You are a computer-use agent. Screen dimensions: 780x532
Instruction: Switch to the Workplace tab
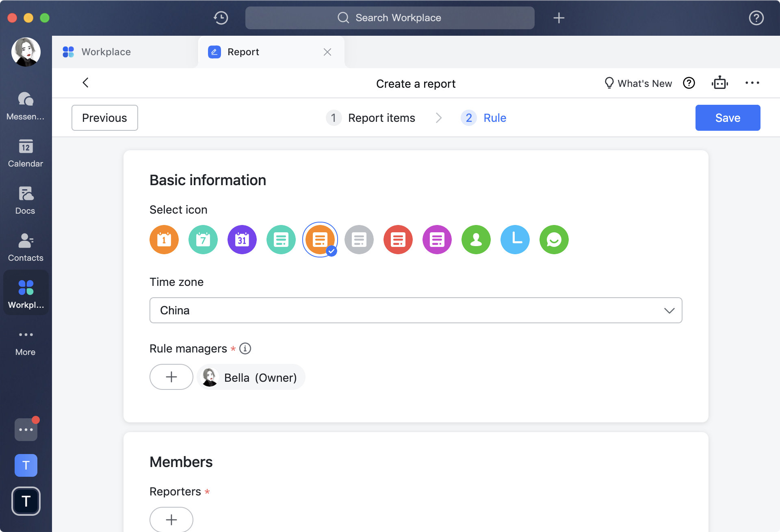pos(125,52)
